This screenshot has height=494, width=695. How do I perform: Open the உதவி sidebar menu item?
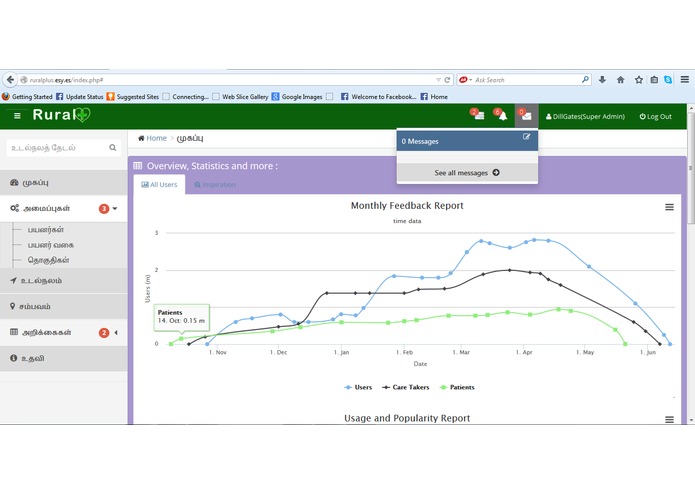(x=63, y=358)
